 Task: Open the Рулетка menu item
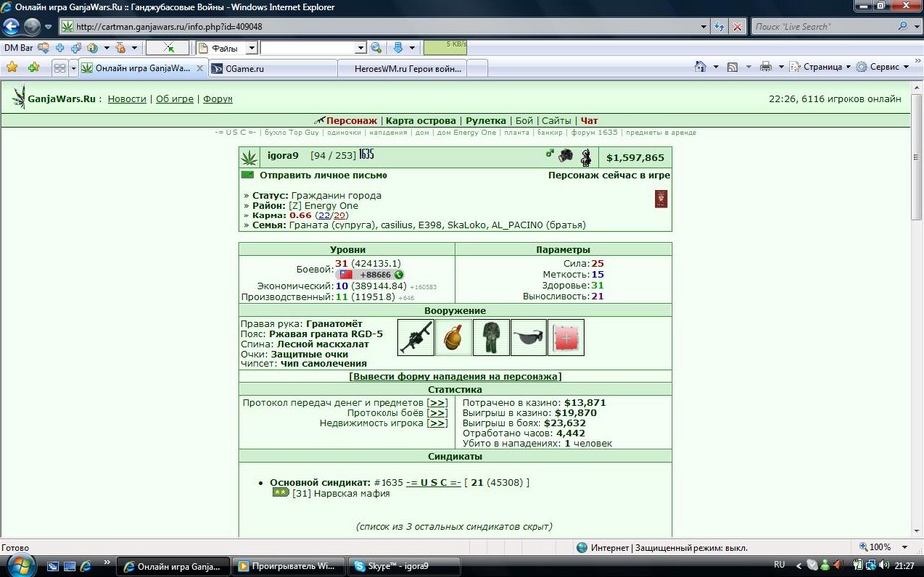pyautogui.click(x=486, y=121)
